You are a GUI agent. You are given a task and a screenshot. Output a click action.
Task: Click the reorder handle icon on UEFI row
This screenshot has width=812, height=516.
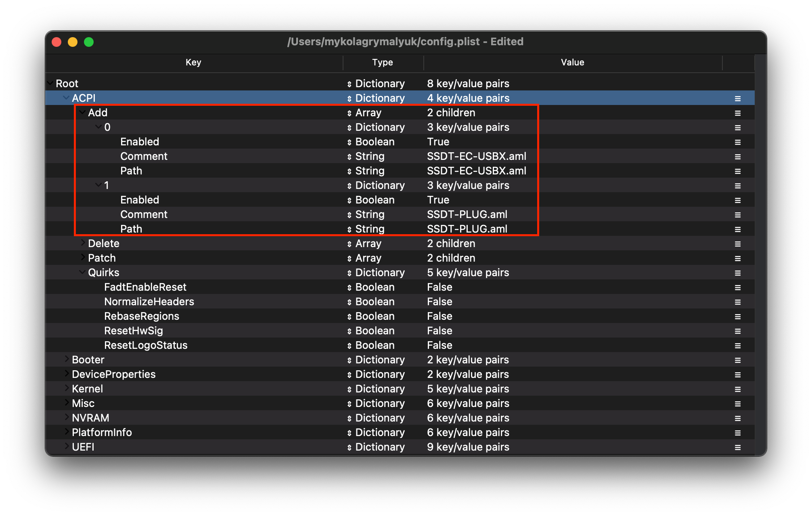point(737,447)
